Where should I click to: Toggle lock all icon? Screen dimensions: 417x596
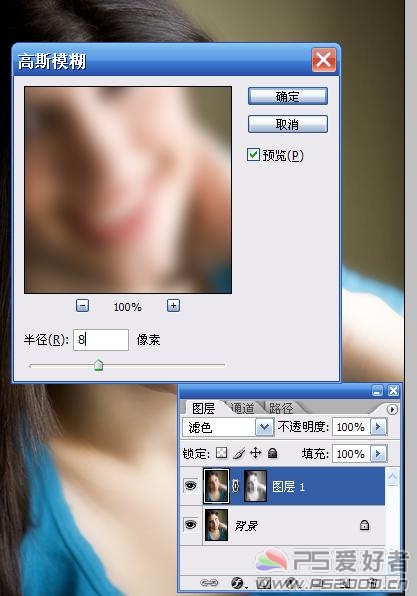[x=273, y=453]
